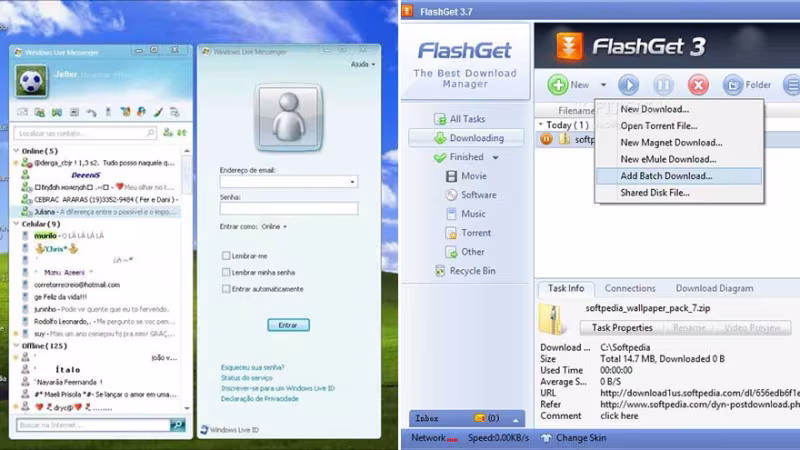Open the Torrent category icon
The image size is (800, 450).
[451, 233]
